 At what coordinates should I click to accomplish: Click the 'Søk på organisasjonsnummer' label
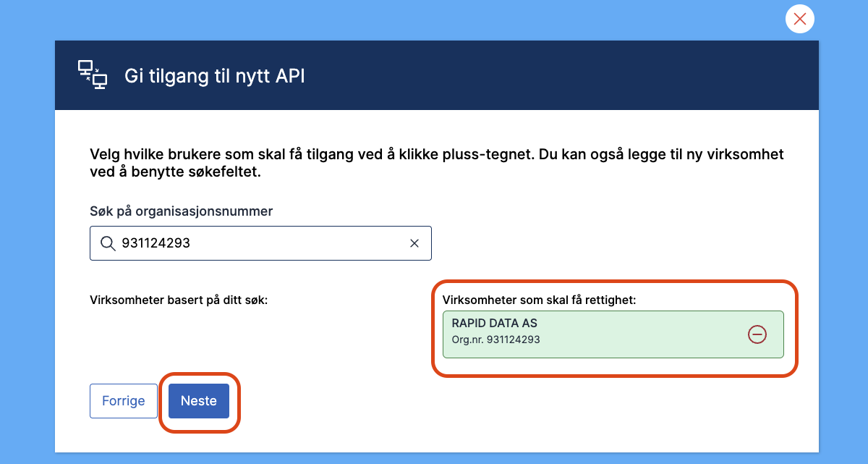click(182, 211)
